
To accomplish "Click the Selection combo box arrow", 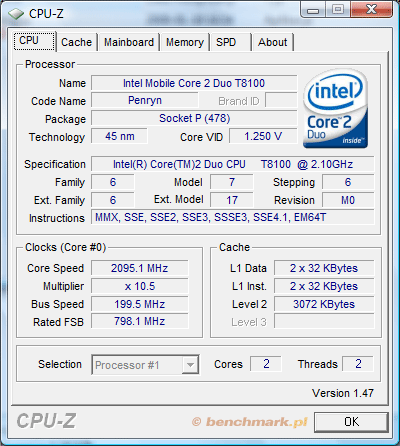I will [x=190, y=365].
